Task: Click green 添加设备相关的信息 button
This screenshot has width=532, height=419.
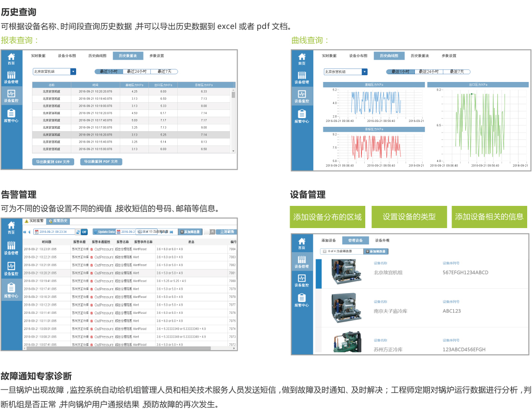Action: (489, 216)
